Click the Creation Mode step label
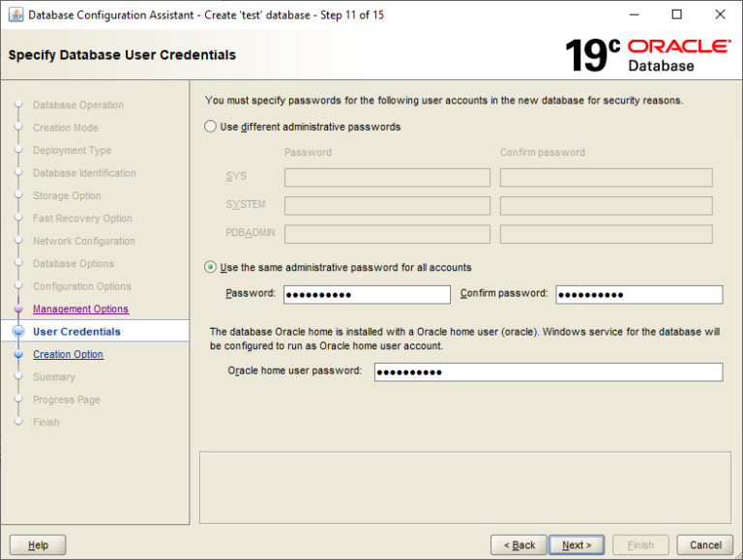743x560 pixels. (x=66, y=128)
